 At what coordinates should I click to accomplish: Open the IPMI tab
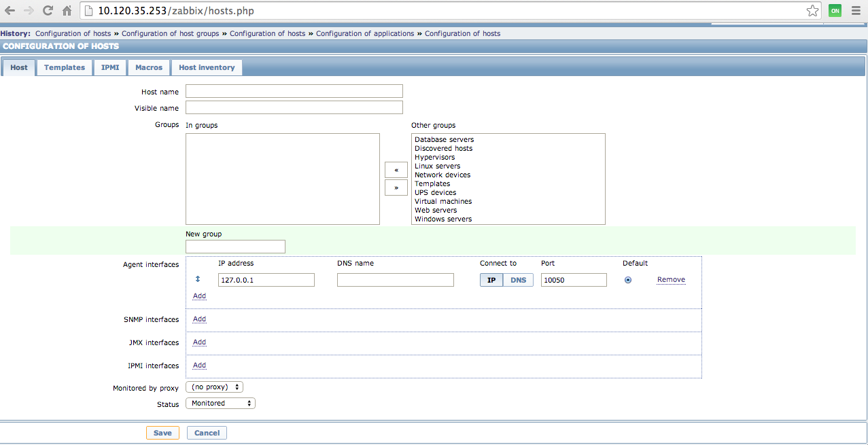[x=110, y=67]
